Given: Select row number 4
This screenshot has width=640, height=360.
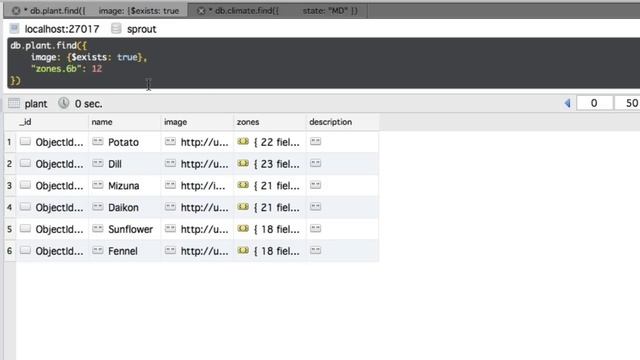Looking at the screenshot, I should click(x=9, y=207).
